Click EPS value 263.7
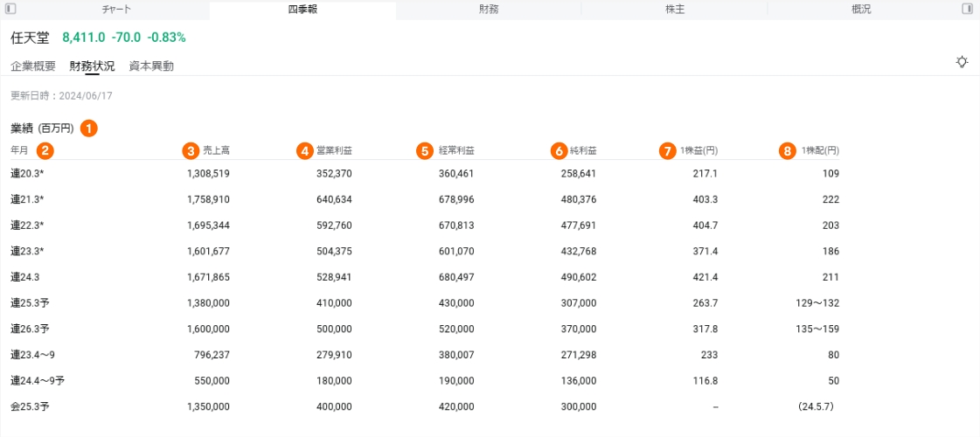 pyautogui.click(x=706, y=302)
